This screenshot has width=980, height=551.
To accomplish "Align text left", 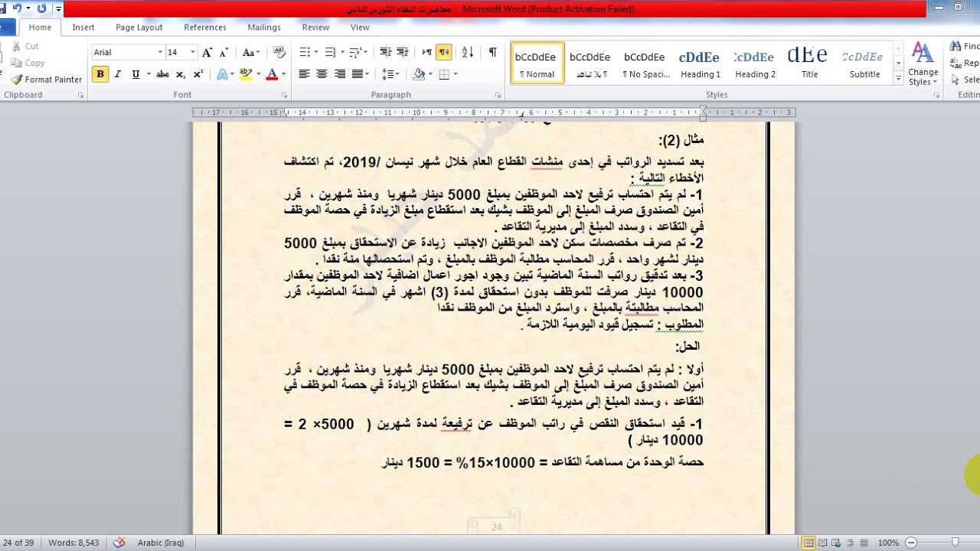I will [x=304, y=74].
